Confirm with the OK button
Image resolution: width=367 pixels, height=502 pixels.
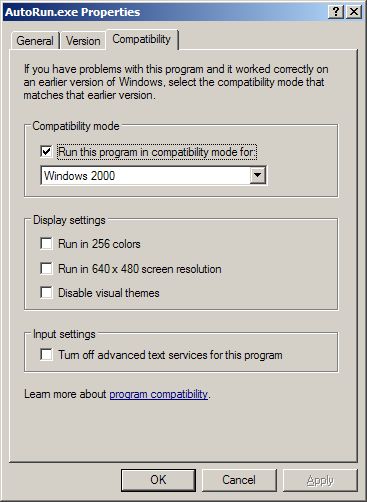[158, 480]
